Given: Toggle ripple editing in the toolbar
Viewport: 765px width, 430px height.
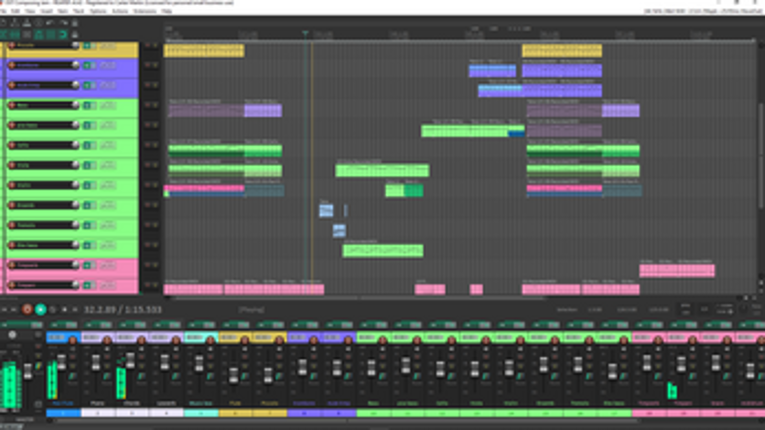Looking at the screenshot, I should 27,35.
